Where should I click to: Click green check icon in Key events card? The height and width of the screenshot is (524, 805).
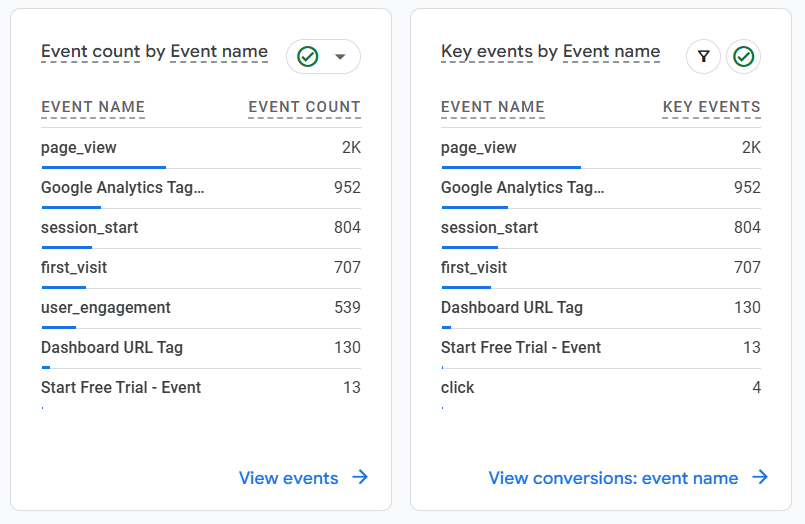pos(743,56)
